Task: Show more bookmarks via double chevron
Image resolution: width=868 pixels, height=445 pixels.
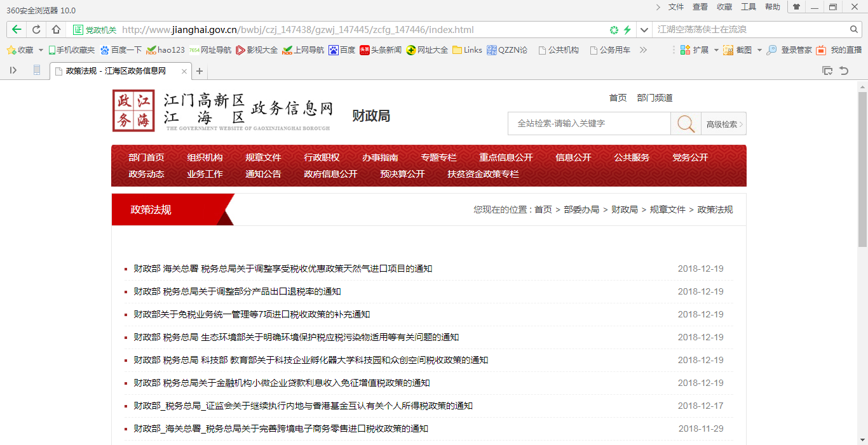Action: pos(643,50)
